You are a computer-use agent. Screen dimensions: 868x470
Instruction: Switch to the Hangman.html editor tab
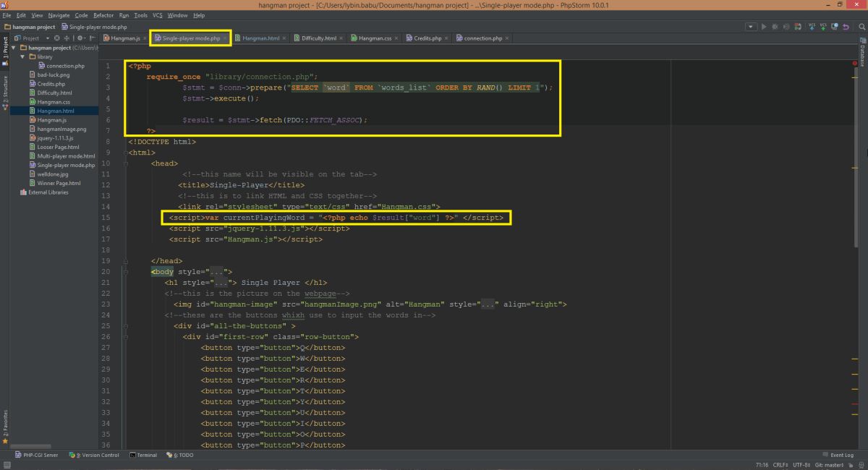(260, 38)
